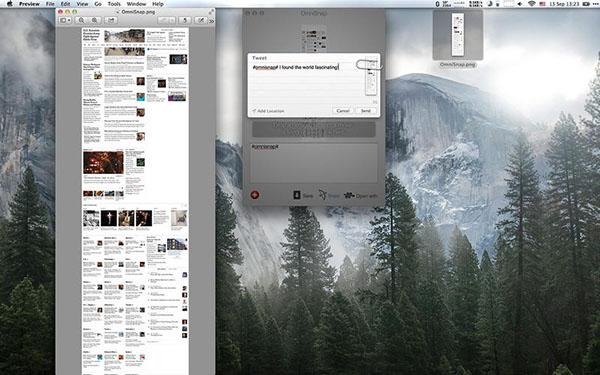Add Location to the tweet
The width and height of the screenshot is (600, 375).
(268, 111)
